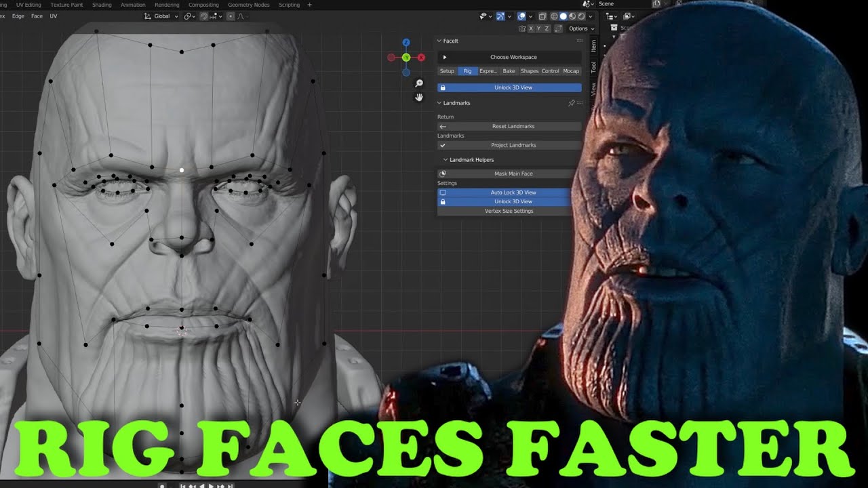This screenshot has height=488, width=868.
Task: Open the Face menu
Action: point(37,16)
